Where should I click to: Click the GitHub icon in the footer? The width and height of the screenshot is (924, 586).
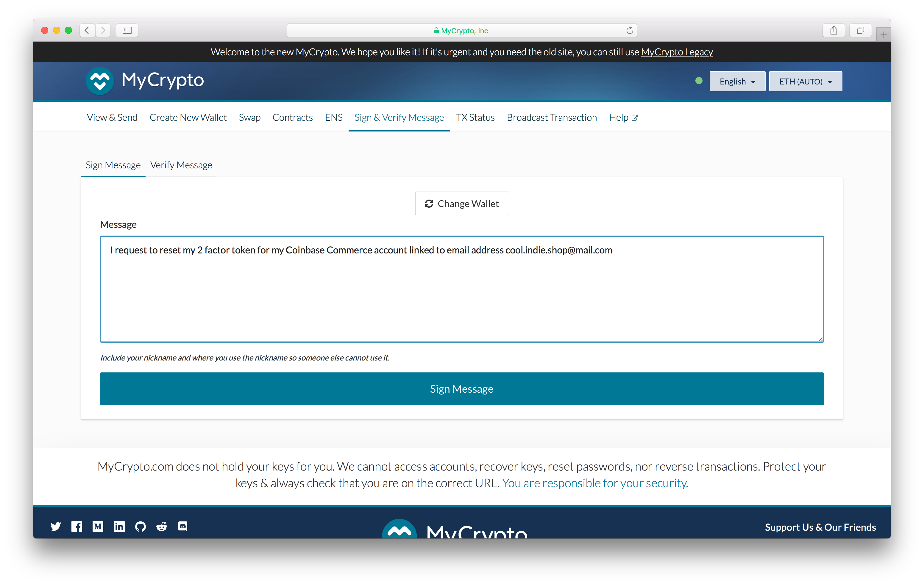(x=141, y=526)
